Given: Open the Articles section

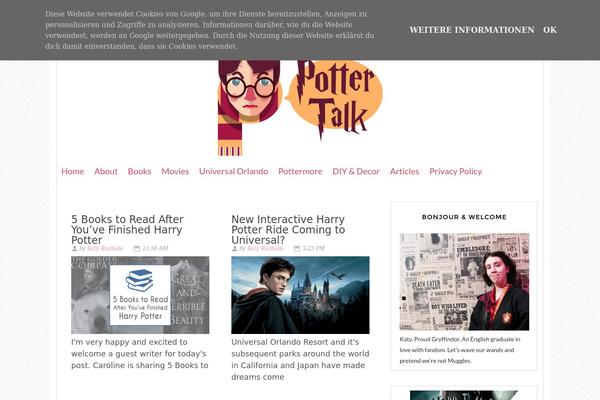Looking at the screenshot, I should (x=404, y=171).
